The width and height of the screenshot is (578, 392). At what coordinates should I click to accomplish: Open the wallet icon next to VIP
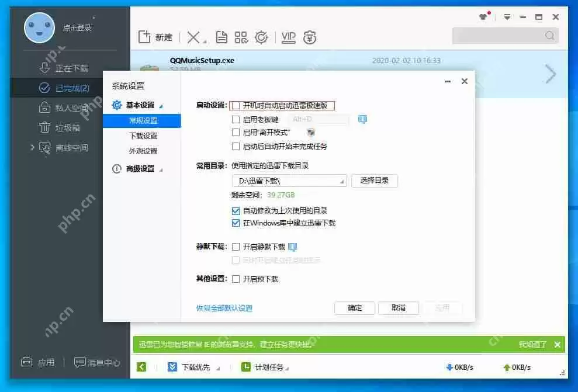pyautogui.click(x=310, y=37)
